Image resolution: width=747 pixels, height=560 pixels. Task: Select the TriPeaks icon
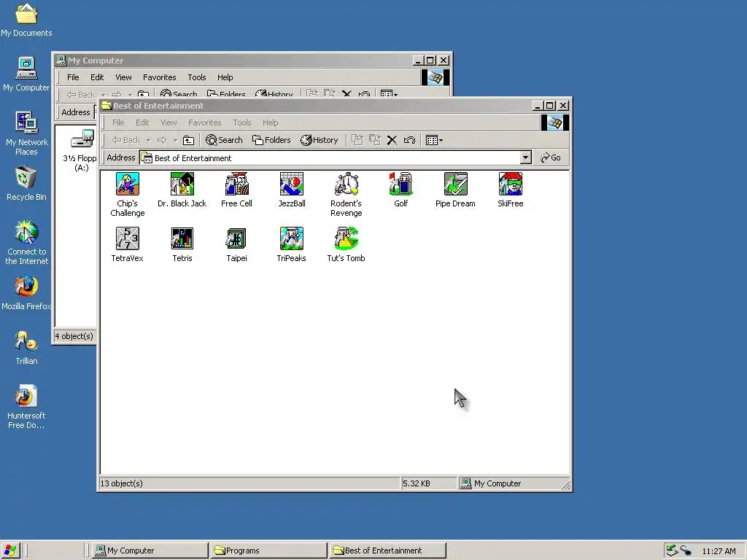pyautogui.click(x=292, y=238)
